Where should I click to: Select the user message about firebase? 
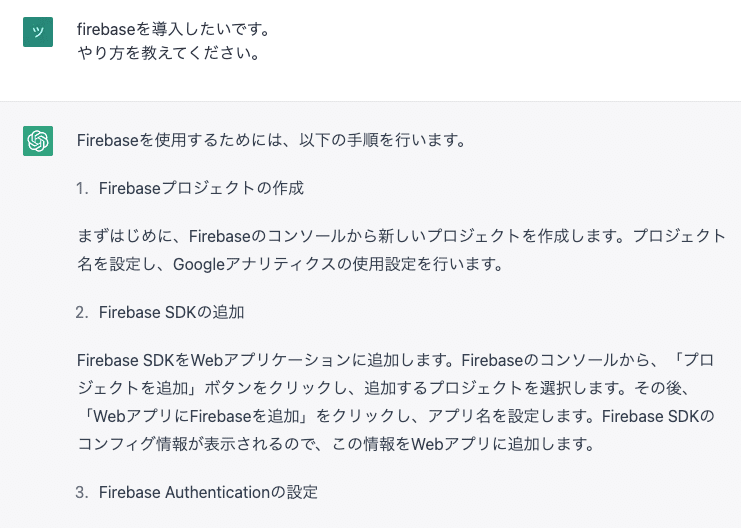[x=173, y=41]
